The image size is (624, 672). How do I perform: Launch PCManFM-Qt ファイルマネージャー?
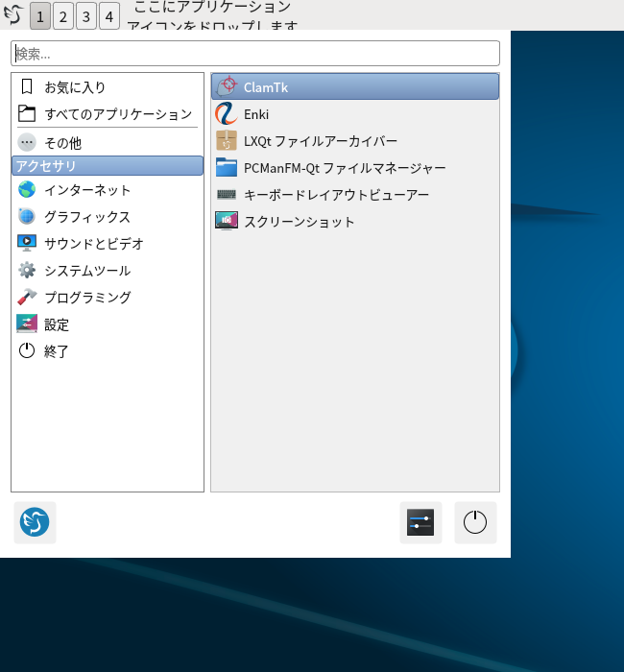click(x=355, y=168)
